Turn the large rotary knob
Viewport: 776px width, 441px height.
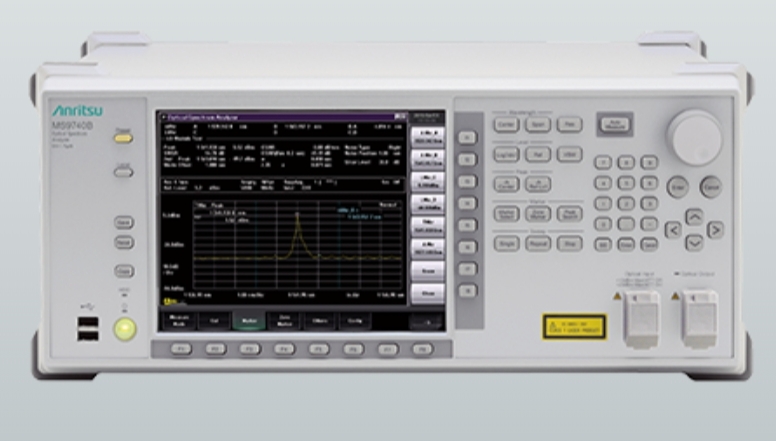click(x=696, y=137)
